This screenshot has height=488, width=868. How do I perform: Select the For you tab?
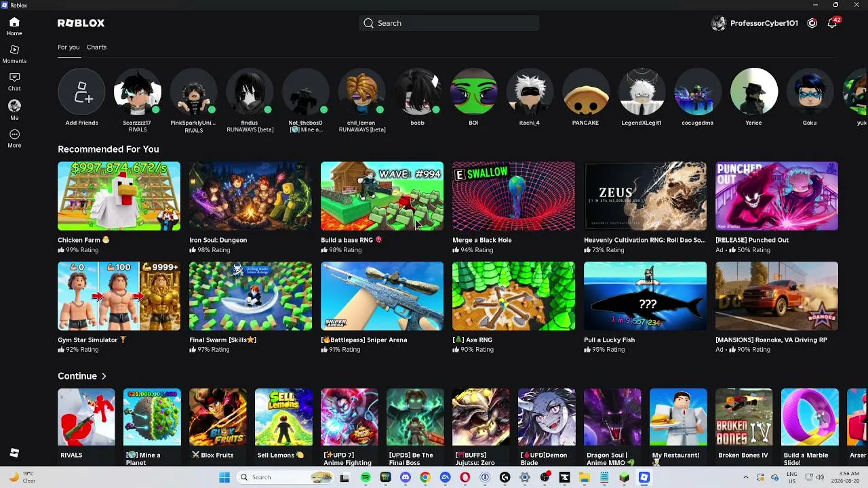point(68,47)
